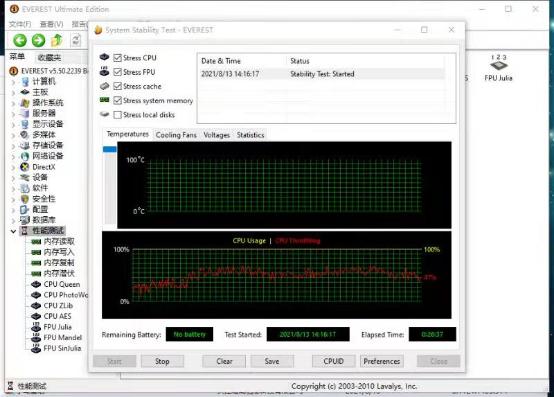Viewport: 554px width, 397px height.
Task: Click the Up arrow toolbar icon
Action: point(57,40)
